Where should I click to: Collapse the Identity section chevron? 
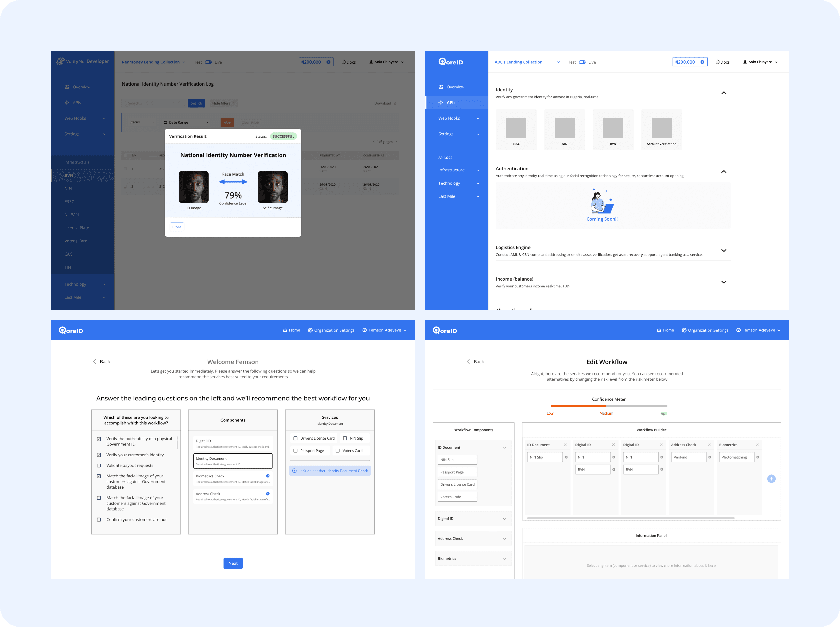[x=724, y=93]
